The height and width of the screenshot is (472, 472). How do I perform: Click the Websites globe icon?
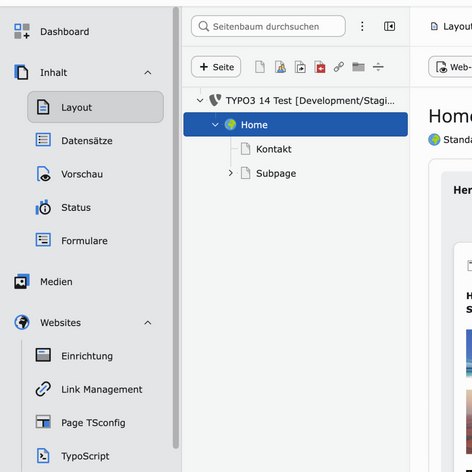[x=22, y=322]
